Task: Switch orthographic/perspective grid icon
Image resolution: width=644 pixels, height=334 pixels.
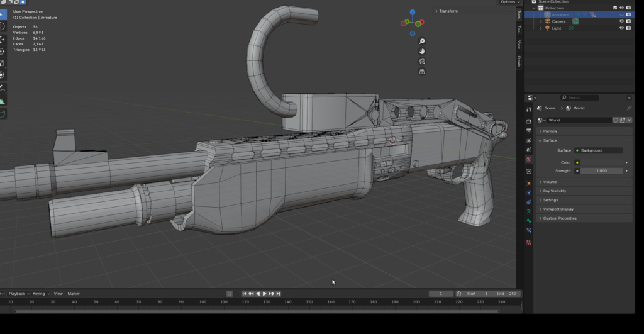Action: (x=422, y=72)
